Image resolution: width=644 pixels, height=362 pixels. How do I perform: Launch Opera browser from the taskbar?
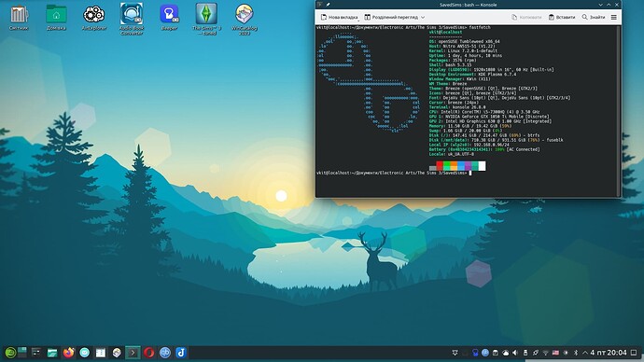coord(149,353)
